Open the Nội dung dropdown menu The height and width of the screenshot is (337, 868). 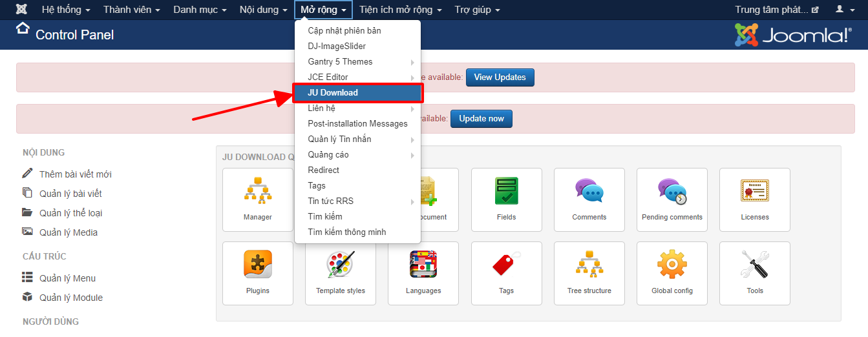[263, 10]
